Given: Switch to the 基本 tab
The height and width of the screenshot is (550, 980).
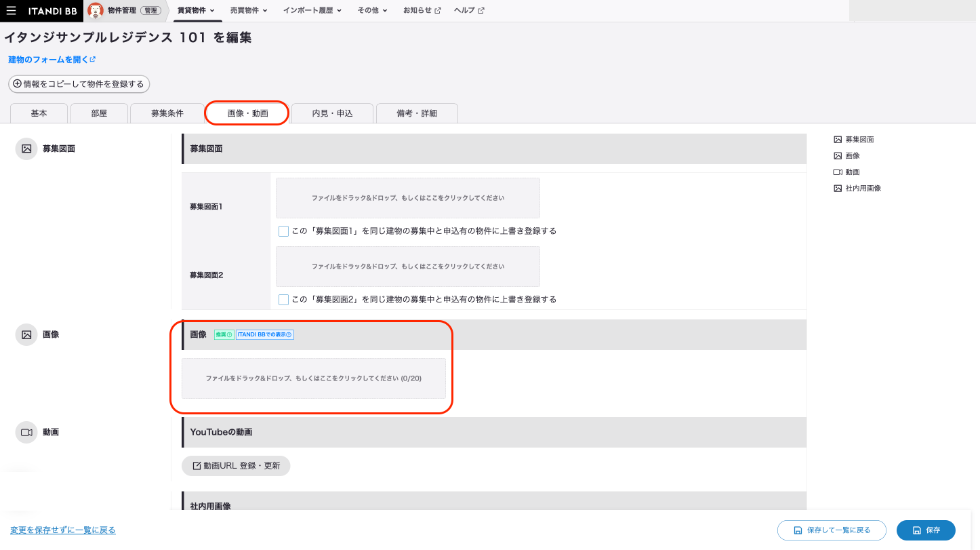Looking at the screenshot, I should coord(39,113).
